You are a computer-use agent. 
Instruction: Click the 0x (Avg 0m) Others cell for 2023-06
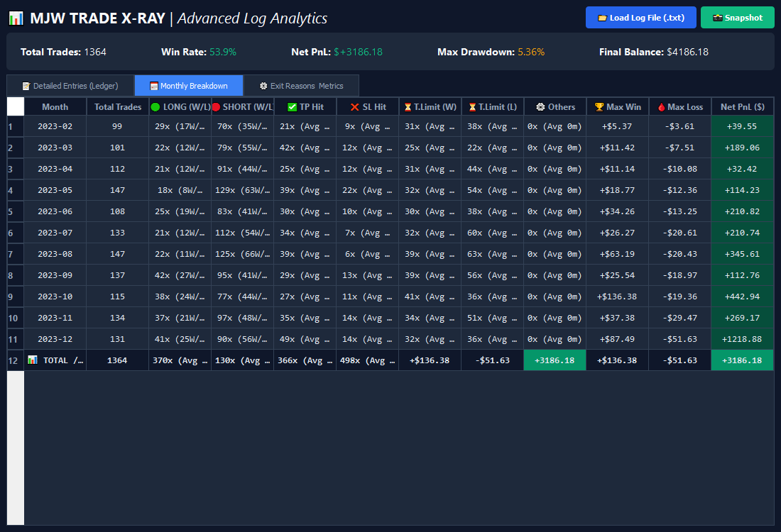click(555, 211)
